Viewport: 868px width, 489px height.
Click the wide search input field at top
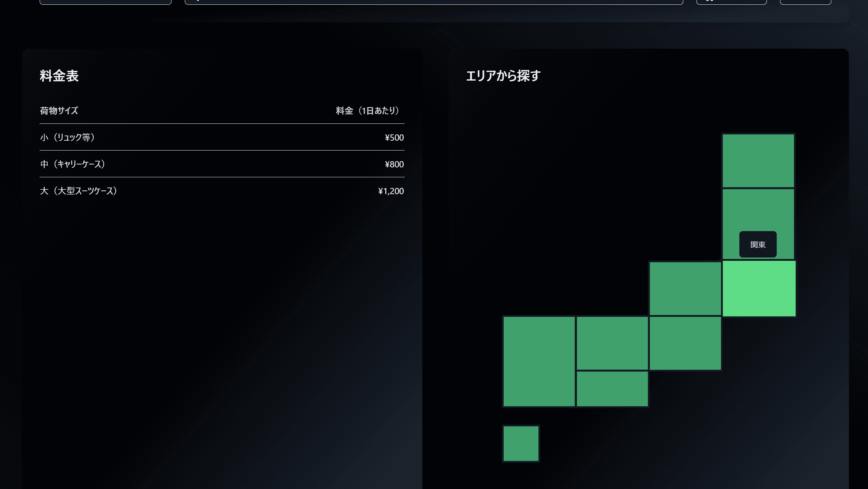[x=434, y=1]
